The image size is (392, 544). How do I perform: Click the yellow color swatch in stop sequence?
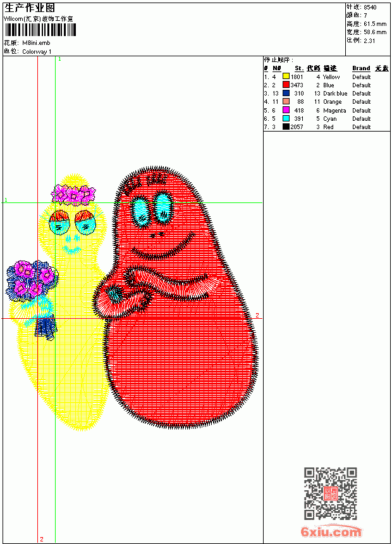[286, 77]
